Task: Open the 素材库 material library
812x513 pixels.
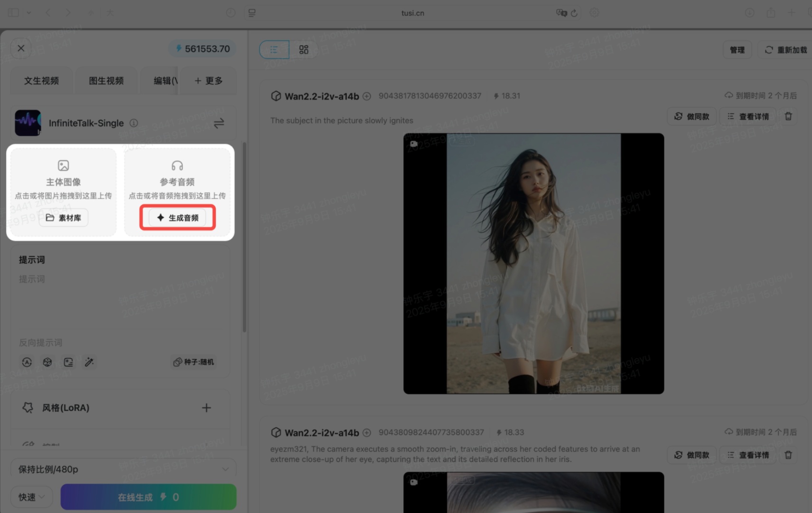Action: [64, 218]
